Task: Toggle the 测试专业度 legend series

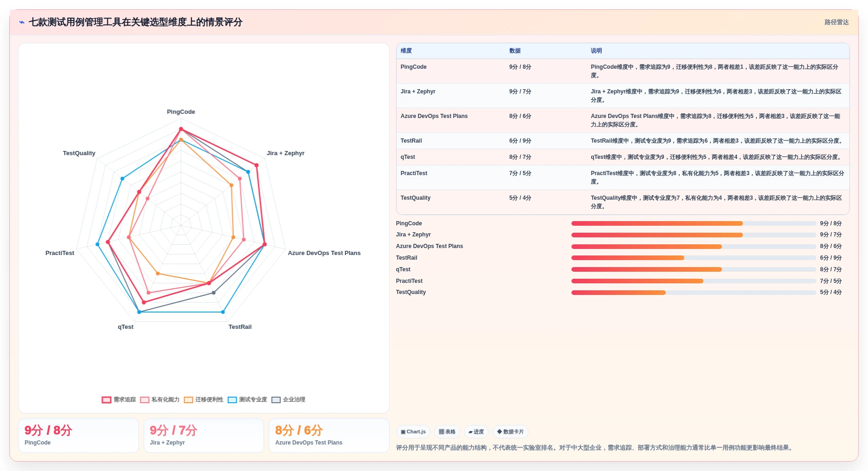Action: pos(247,399)
